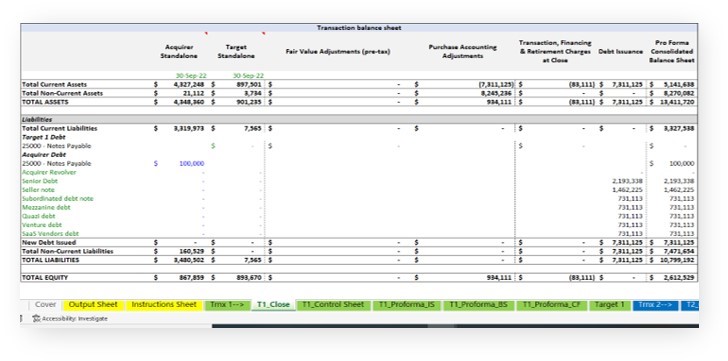
Task: Select the Trnx 2--> sheet tab
Action: (655, 305)
